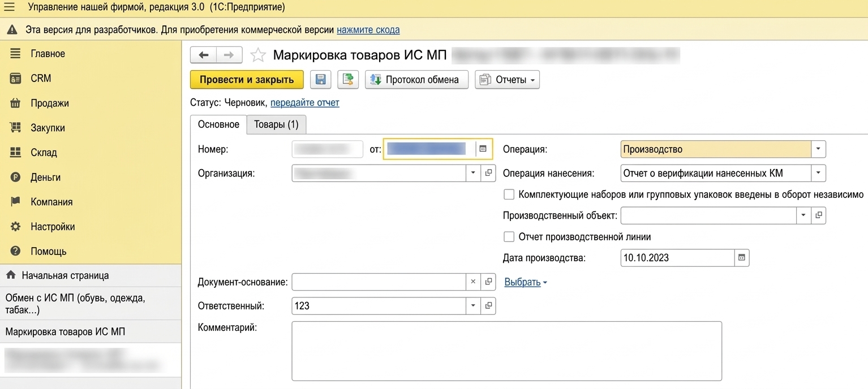Open the Продажи section in sidebar

pyautogui.click(x=50, y=103)
